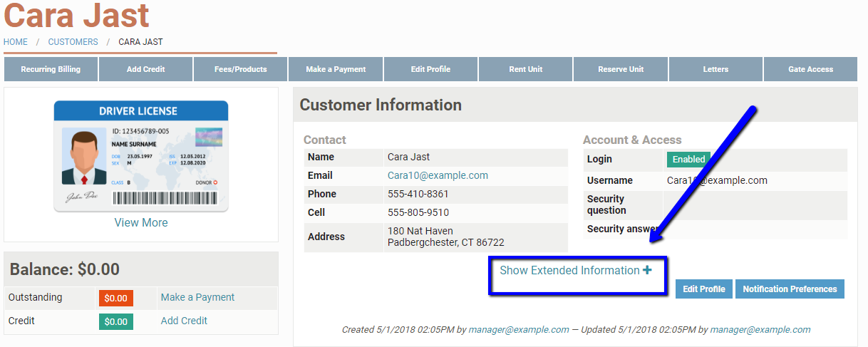Click the Cara10@example.com email link
Viewport: 868px width, 347px height.
pos(438,175)
